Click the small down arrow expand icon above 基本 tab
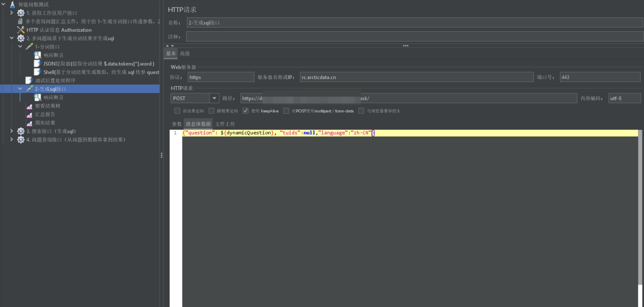 [172, 46]
